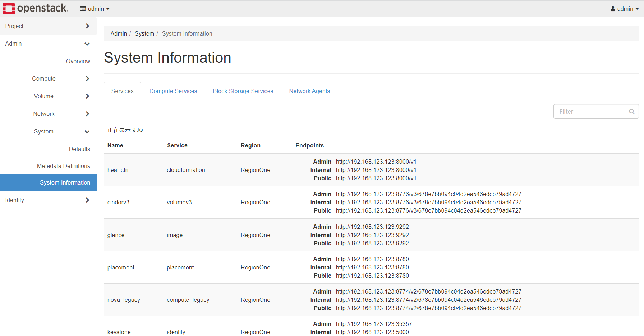
Task: Click the cloudformation service cell
Action: (x=186, y=170)
